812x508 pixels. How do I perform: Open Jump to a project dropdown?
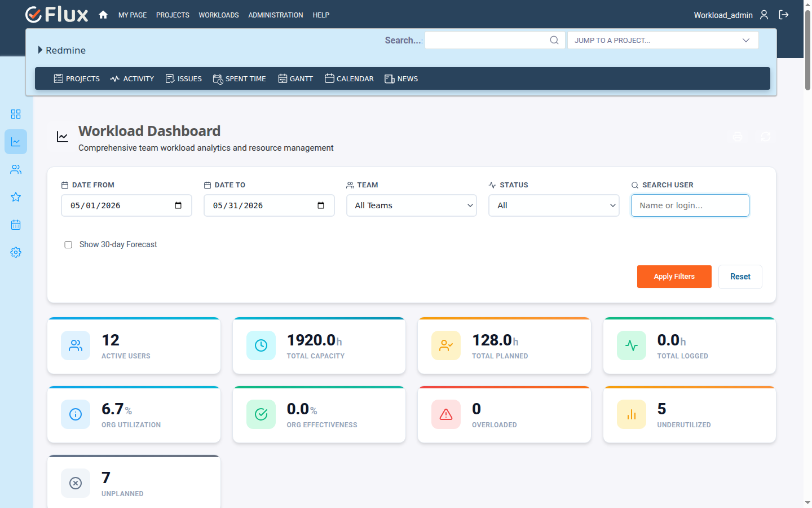coord(663,40)
